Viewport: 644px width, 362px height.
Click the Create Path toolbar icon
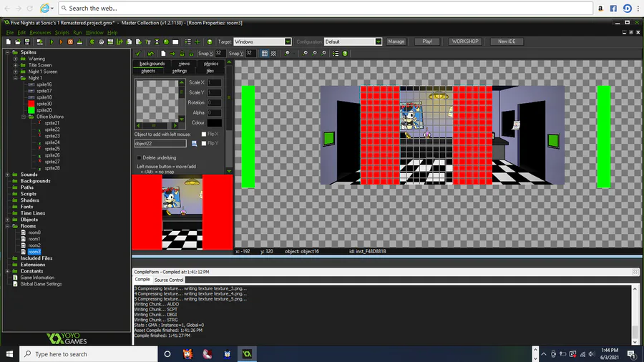120,42
